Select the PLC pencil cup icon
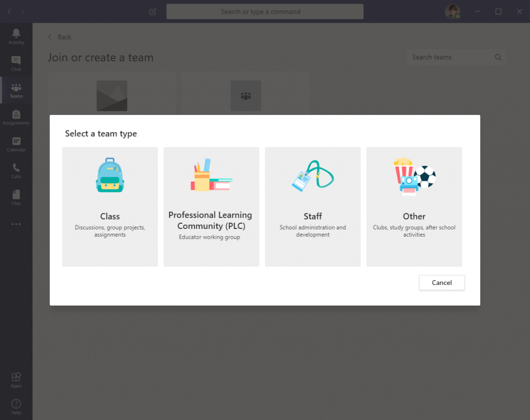 point(211,175)
